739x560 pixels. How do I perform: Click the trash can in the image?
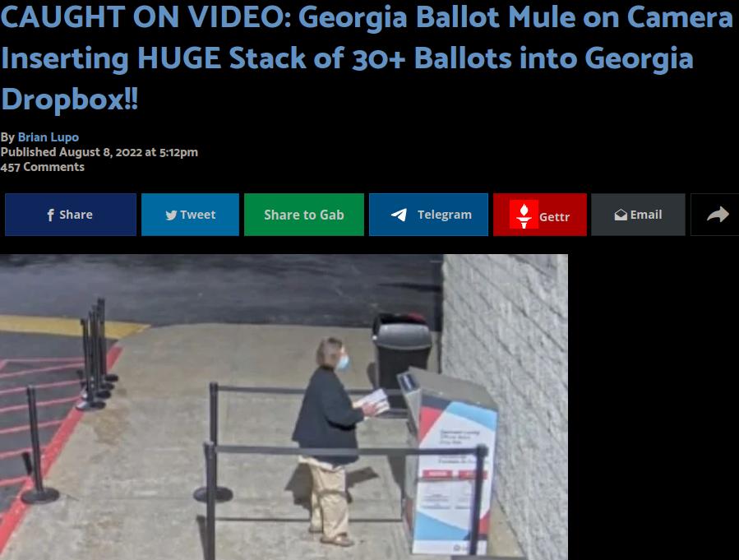pyautogui.click(x=402, y=351)
